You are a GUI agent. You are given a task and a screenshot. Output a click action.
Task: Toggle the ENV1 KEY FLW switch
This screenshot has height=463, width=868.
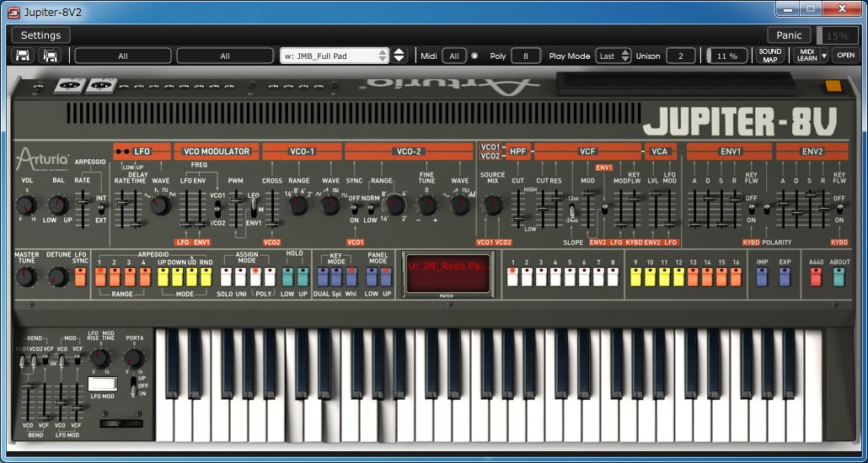tap(751, 209)
